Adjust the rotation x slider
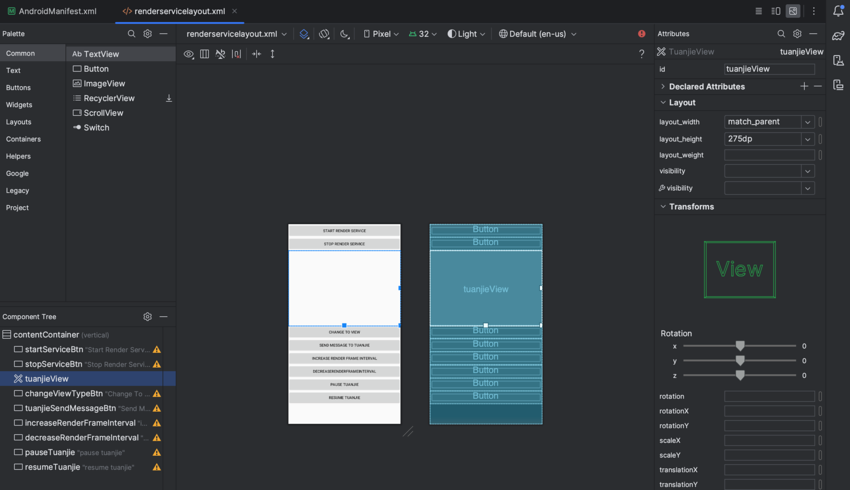The width and height of the screenshot is (850, 490). click(740, 346)
